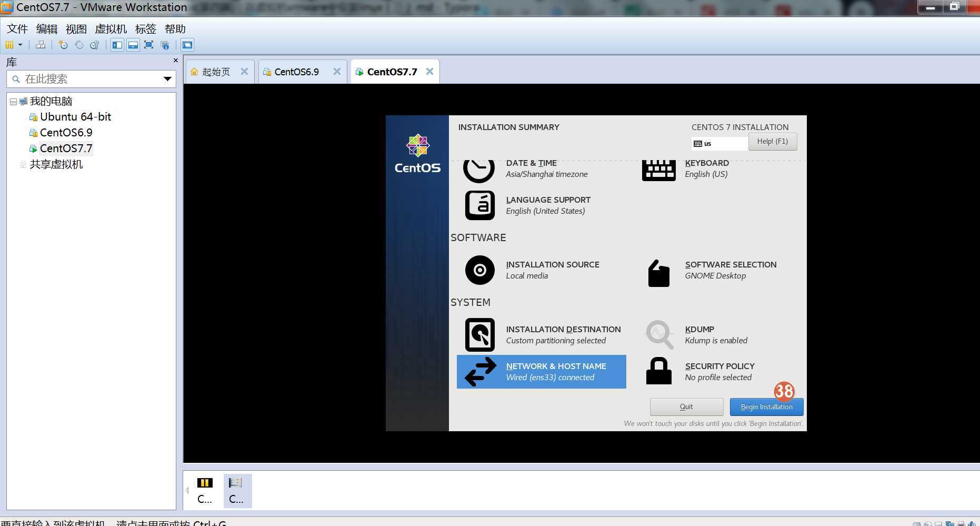The width and height of the screenshot is (980, 526).
Task: Open the 文件 menu
Action: point(17,29)
